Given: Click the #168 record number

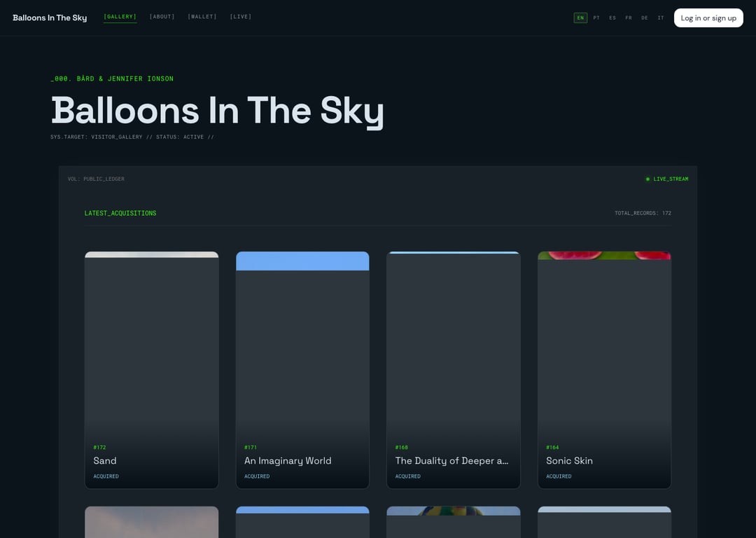Looking at the screenshot, I should point(402,448).
